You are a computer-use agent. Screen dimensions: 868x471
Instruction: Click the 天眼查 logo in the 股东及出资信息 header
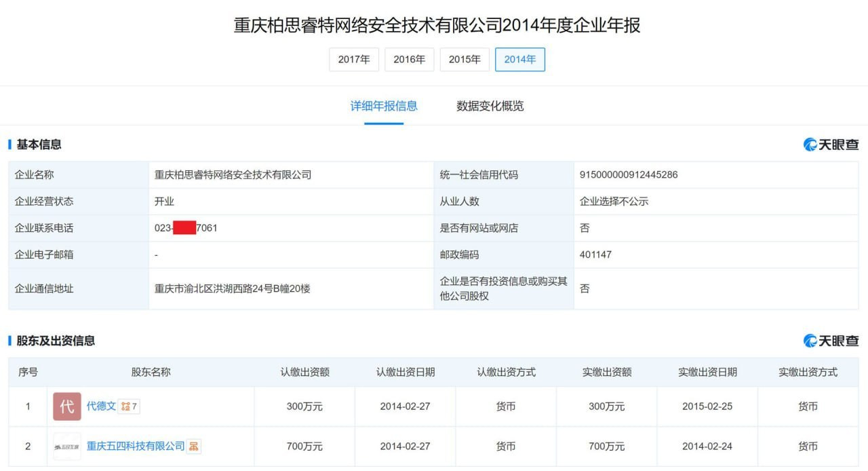pyautogui.click(x=831, y=341)
